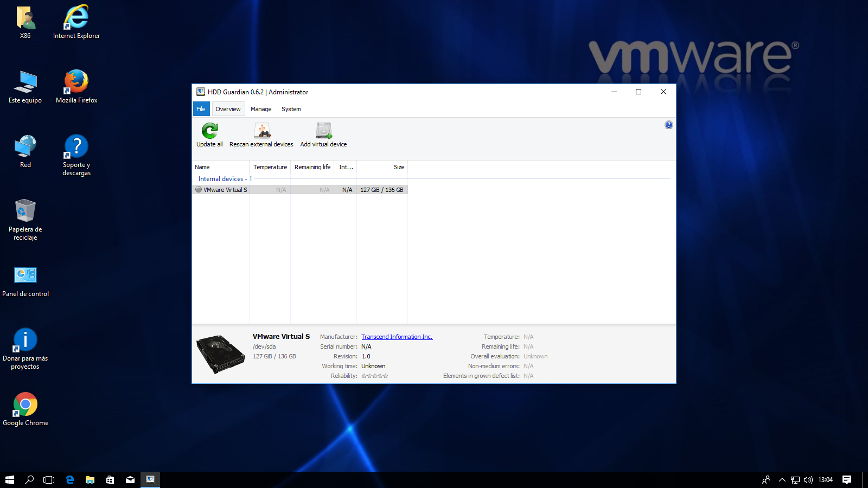Click the 127 GiB / 136 GB size cell
The width and height of the screenshot is (868, 488).
pos(382,190)
